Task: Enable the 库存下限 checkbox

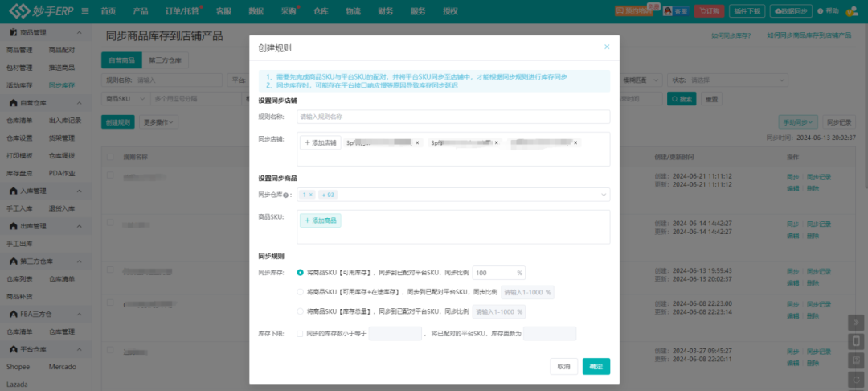Action: point(301,333)
